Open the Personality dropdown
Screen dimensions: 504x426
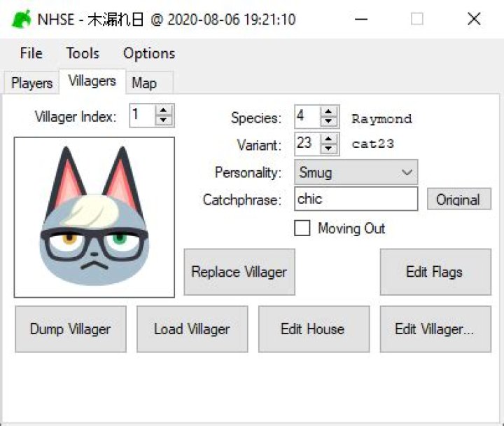356,172
